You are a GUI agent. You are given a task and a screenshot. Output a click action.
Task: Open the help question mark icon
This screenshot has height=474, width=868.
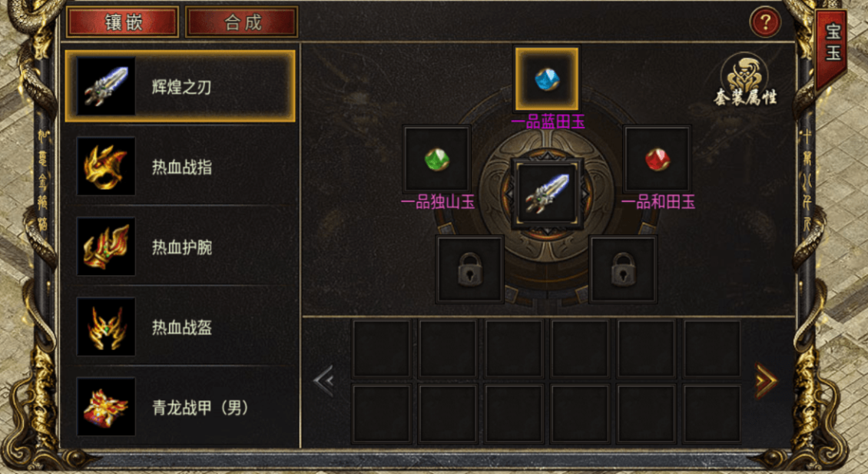click(x=765, y=23)
